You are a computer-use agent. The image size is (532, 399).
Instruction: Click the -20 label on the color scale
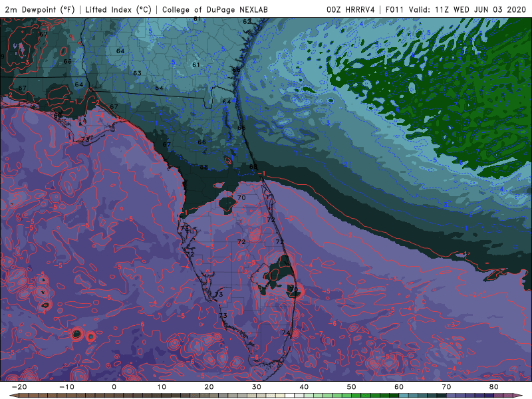(19, 387)
